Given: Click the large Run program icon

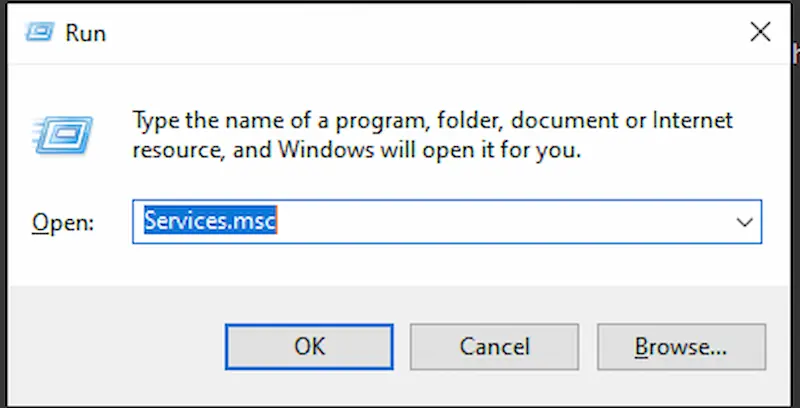Looking at the screenshot, I should [64, 135].
